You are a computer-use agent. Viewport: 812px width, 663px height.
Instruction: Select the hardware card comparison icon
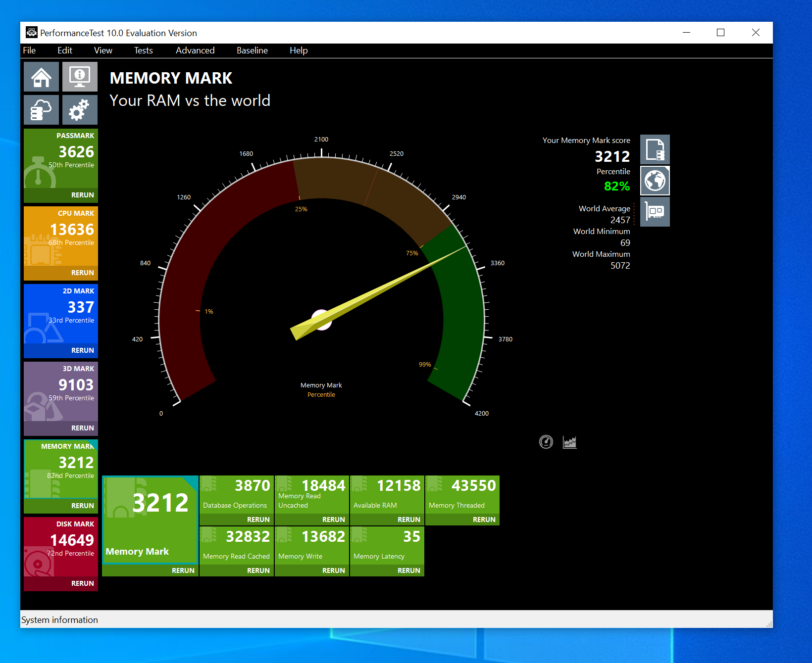(655, 212)
